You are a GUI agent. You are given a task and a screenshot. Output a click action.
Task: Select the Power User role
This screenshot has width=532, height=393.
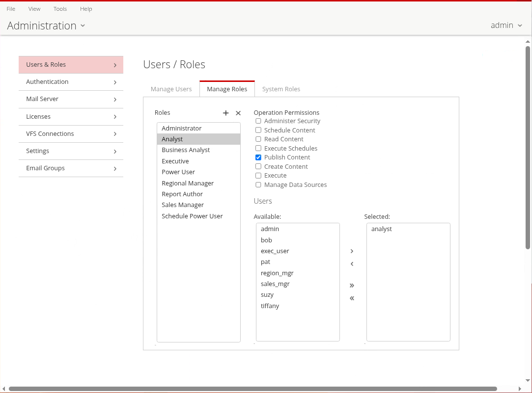tap(178, 172)
